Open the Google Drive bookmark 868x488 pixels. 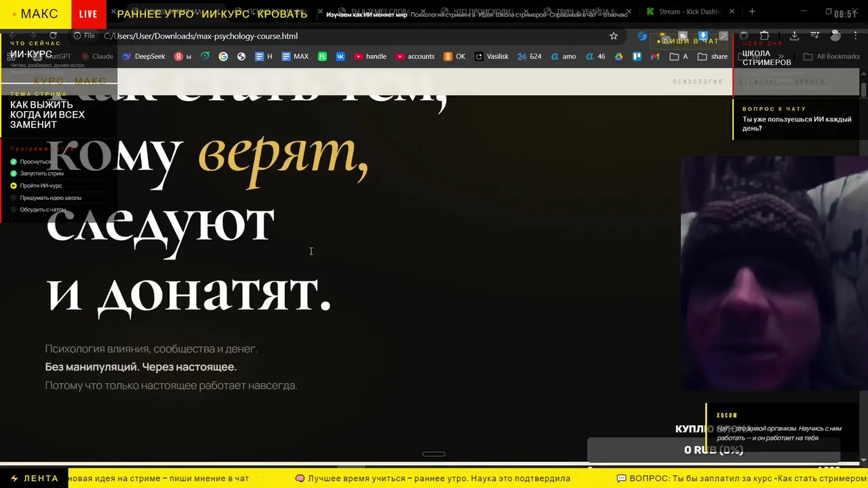(618, 56)
